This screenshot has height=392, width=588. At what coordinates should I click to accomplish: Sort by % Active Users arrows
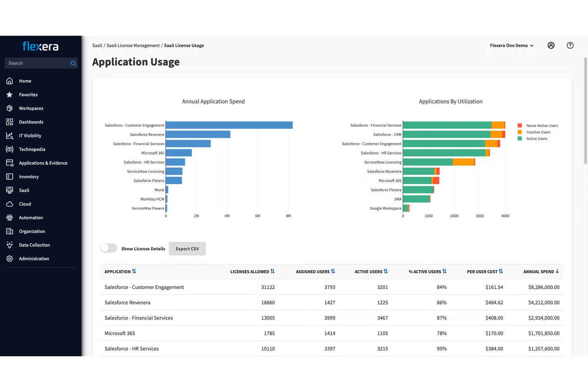[x=444, y=271]
